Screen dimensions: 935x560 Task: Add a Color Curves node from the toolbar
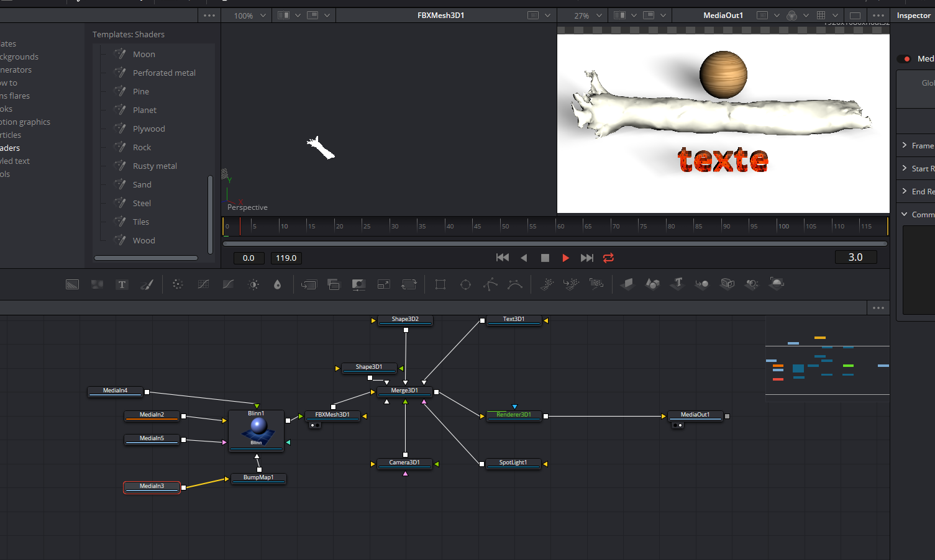[x=203, y=284]
